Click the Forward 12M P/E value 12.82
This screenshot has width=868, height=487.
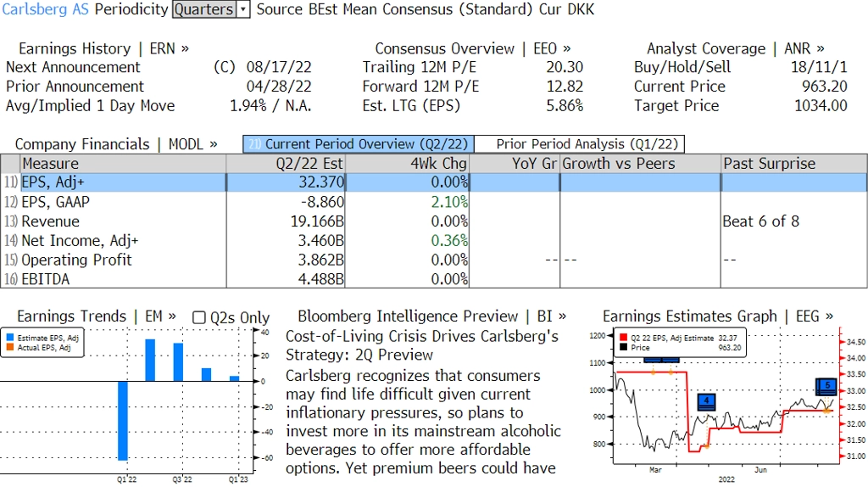pyautogui.click(x=565, y=87)
